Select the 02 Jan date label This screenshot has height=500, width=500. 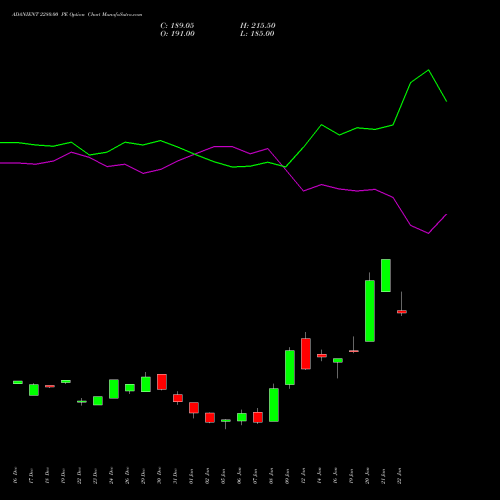coord(207,476)
